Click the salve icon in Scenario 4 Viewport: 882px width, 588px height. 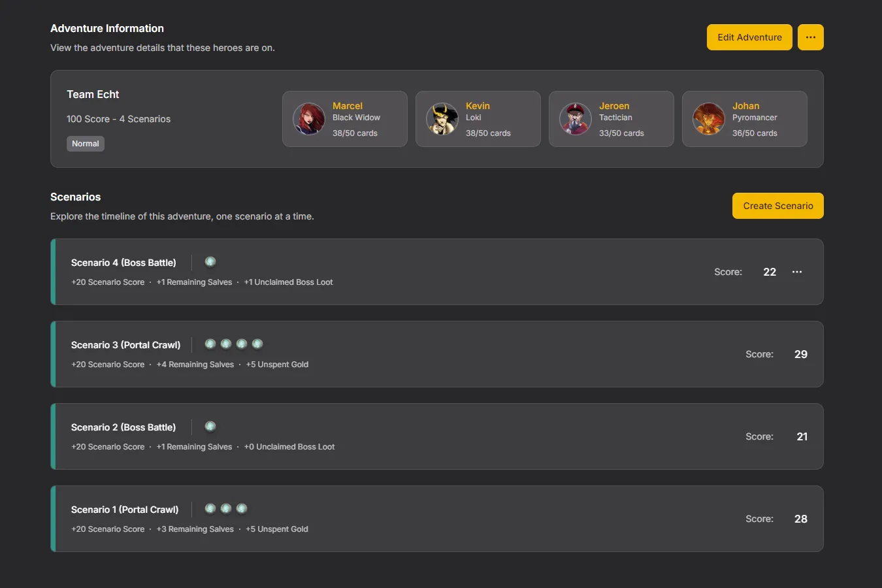(210, 262)
